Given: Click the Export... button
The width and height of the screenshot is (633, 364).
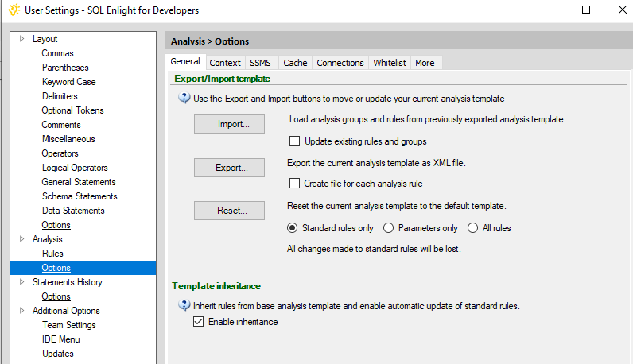Looking at the screenshot, I should click(x=229, y=168).
